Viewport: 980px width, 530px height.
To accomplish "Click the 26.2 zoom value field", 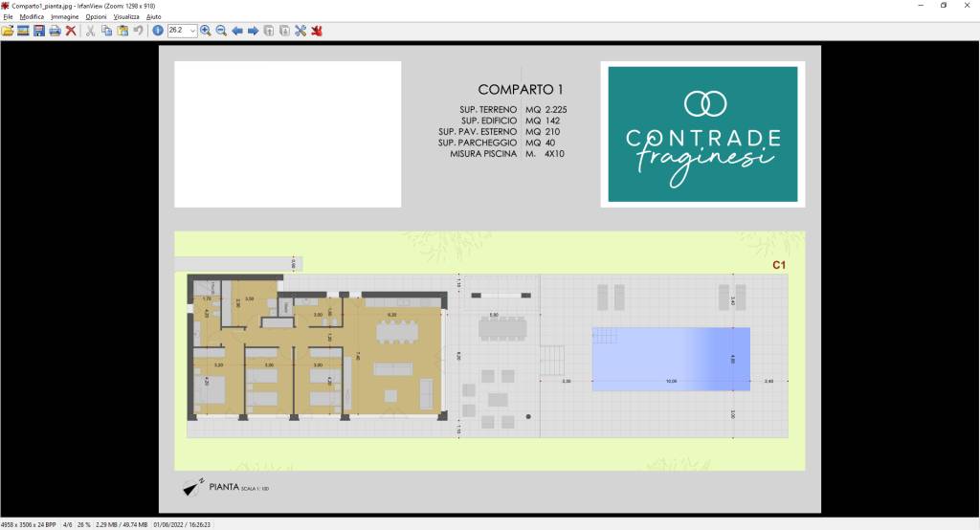I will click(x=178, y=31).
